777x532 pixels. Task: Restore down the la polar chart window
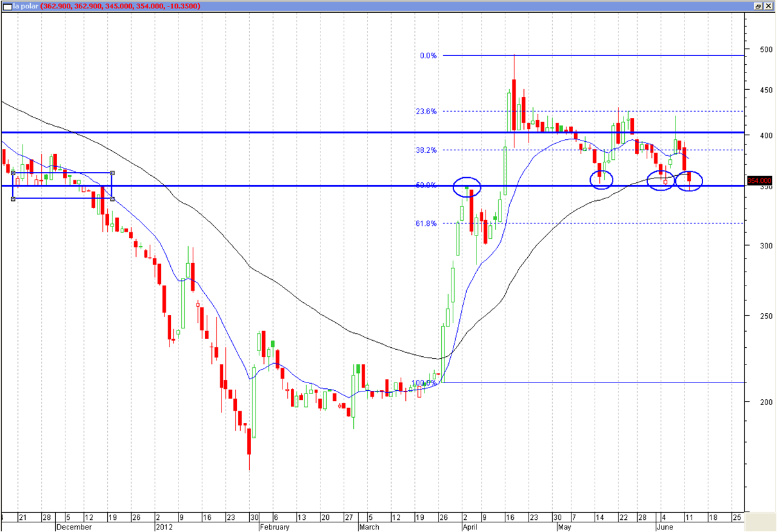[x=758, y=6]
